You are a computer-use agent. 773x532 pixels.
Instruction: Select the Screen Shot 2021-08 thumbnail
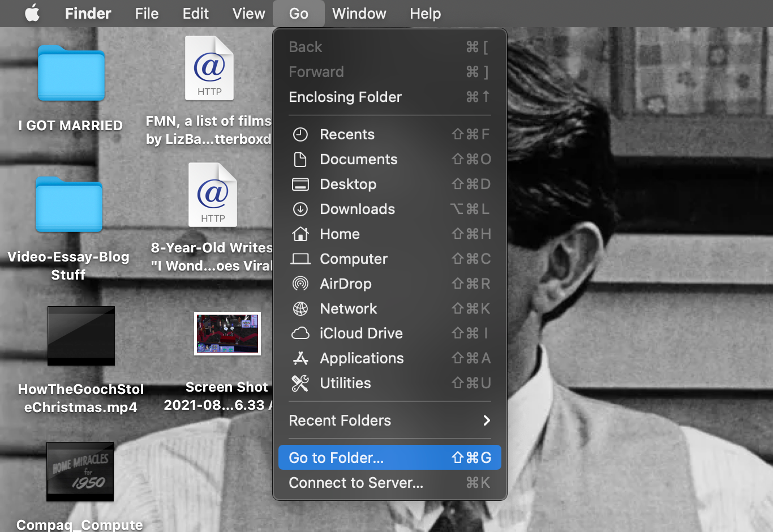[x=227, y=333]
